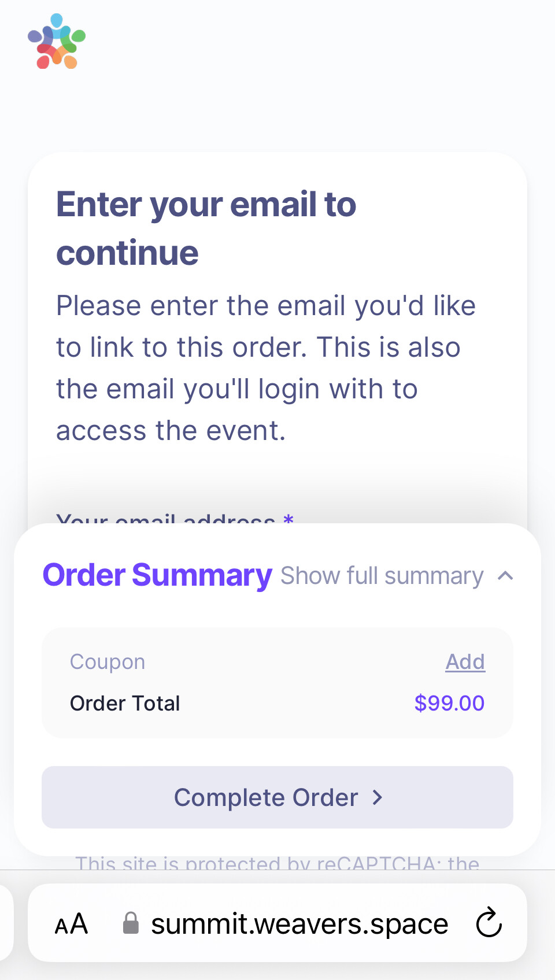Click the Enter your email to continue heading

pos(206,228)
